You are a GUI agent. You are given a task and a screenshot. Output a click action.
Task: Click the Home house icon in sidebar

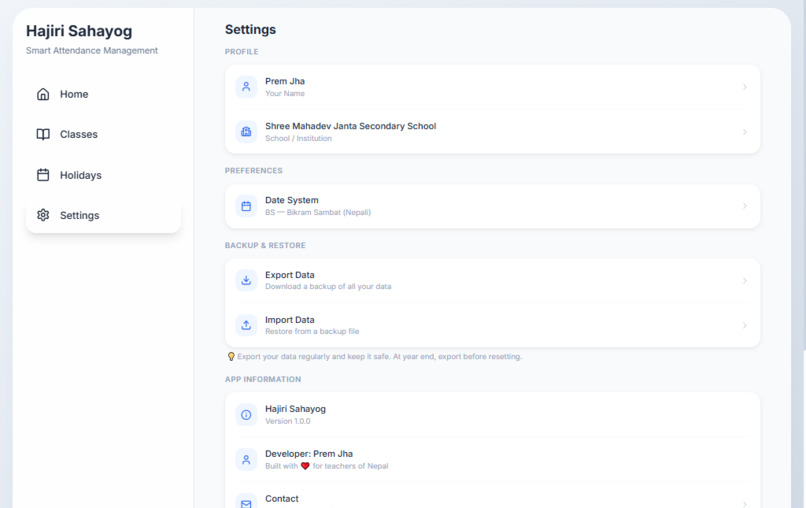(x=43, y=94)
